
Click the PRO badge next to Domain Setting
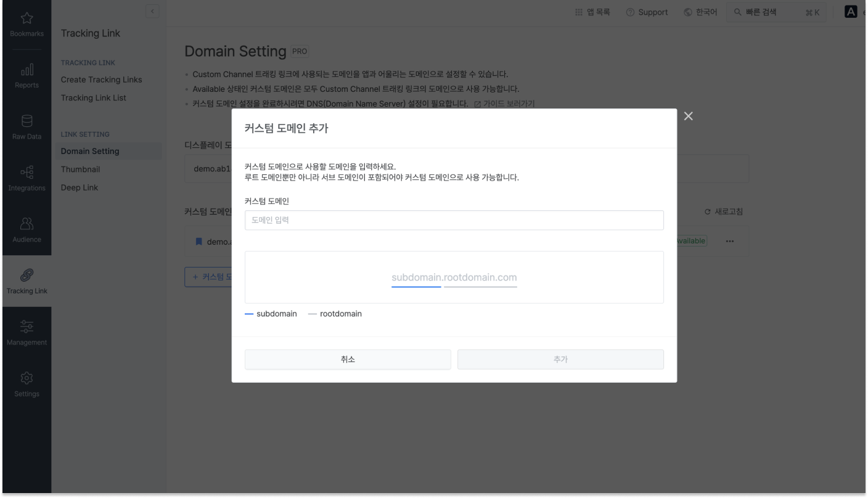coord(300,51)
